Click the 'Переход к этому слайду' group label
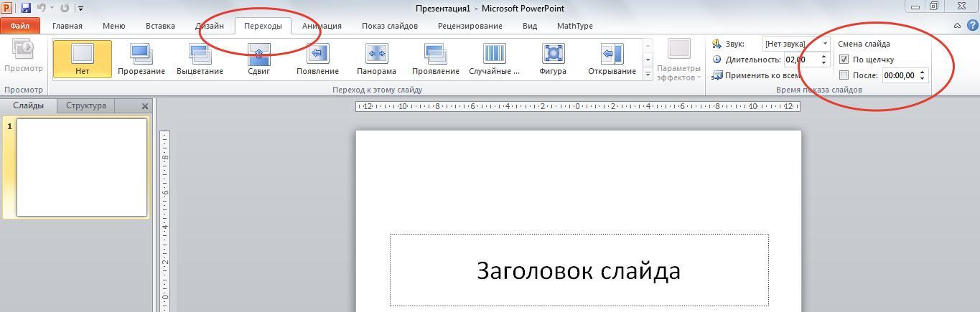The image size is (980, 312). [377, 90]
